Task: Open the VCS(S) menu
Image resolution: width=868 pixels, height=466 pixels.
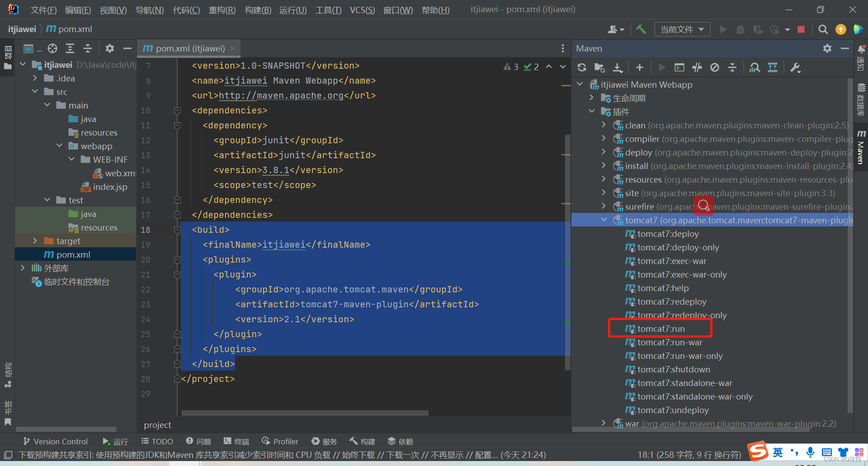Action: click(x=362, y=10)
